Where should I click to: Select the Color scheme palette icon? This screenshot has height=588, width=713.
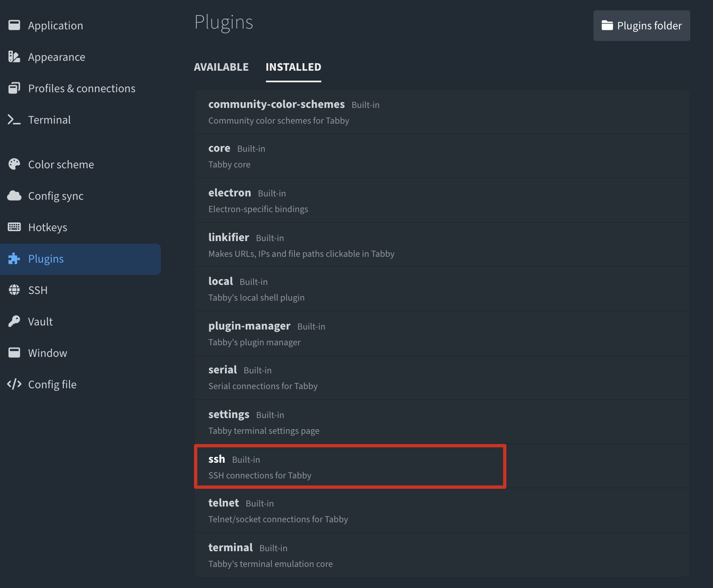pyautogui.click(x=14, y=164)
